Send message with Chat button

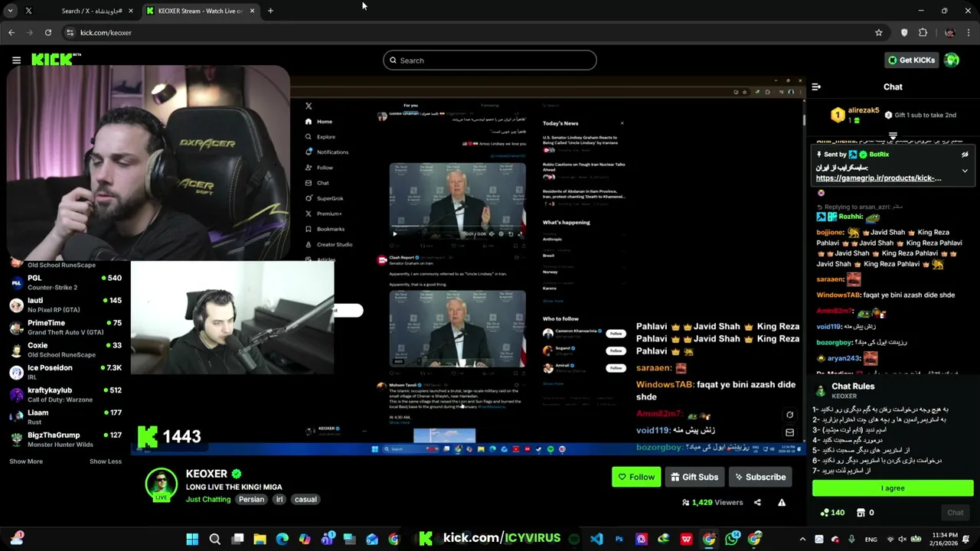[955, 513]
